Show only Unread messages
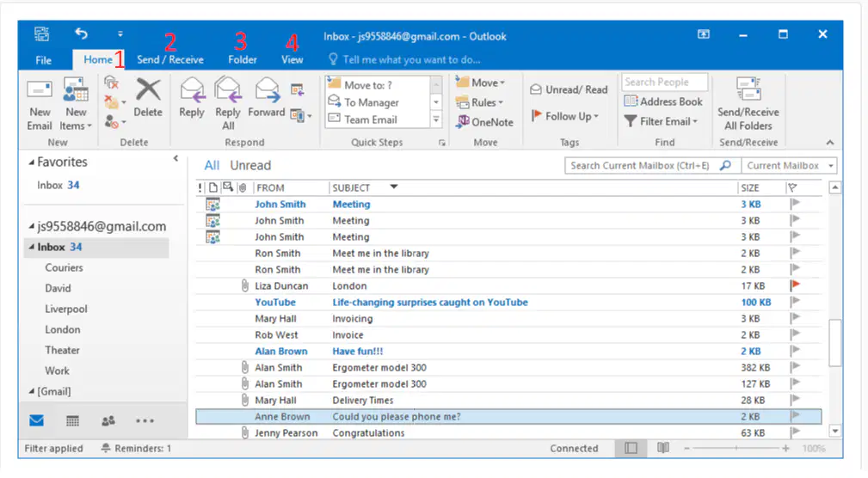 tap(250, 165)
